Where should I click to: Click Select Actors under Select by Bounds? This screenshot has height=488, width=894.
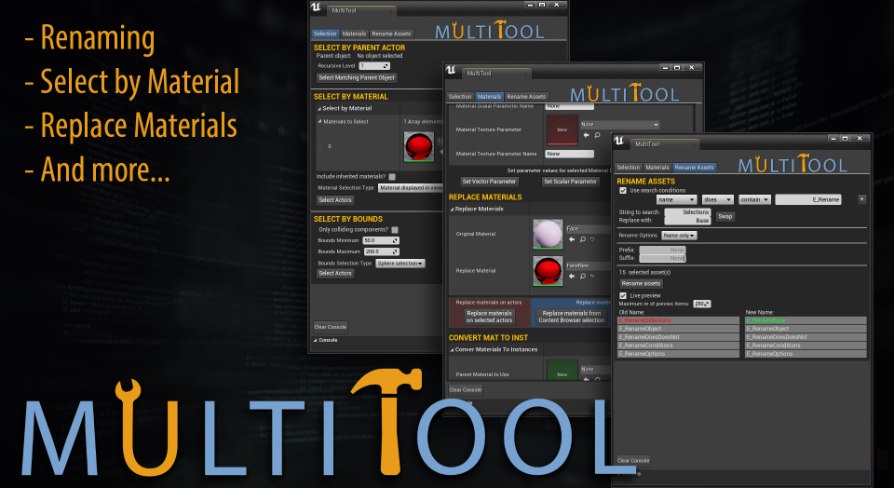335,273
